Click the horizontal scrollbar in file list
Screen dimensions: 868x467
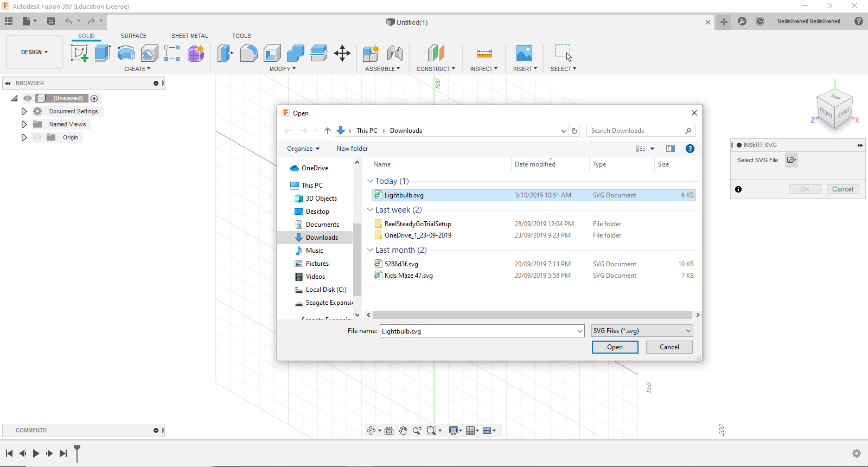(532, 315)
